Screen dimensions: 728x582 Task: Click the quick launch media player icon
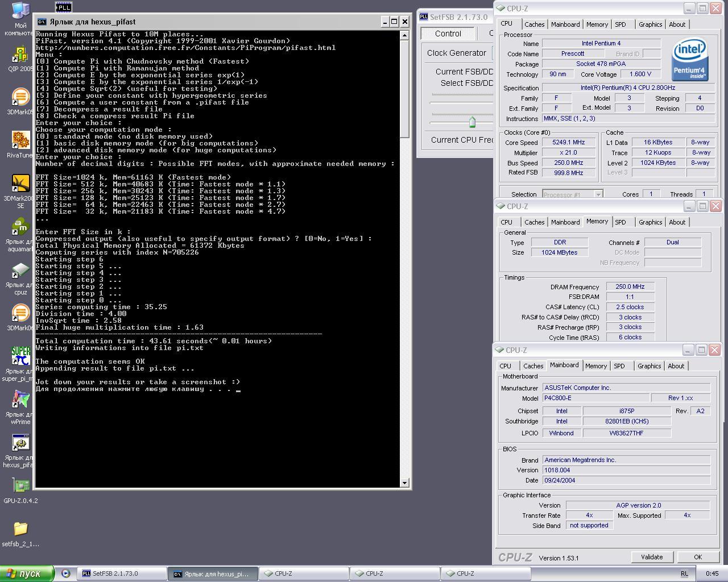65,573
